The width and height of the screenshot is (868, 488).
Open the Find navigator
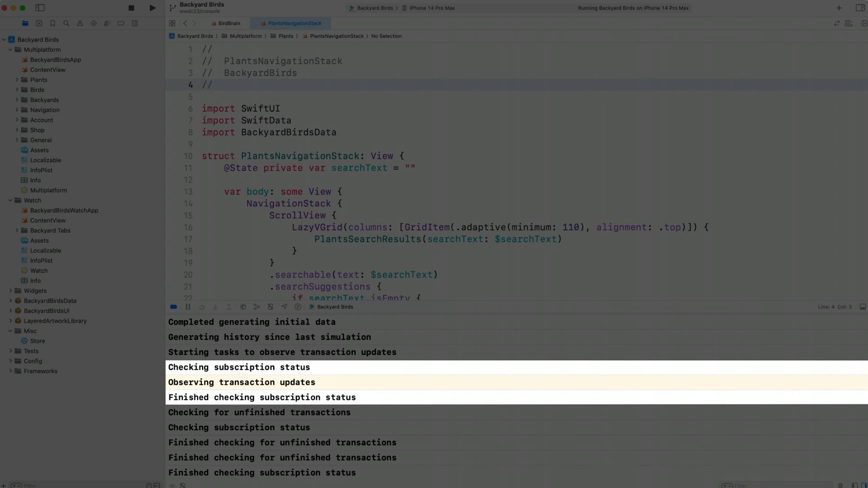point(66,23)
